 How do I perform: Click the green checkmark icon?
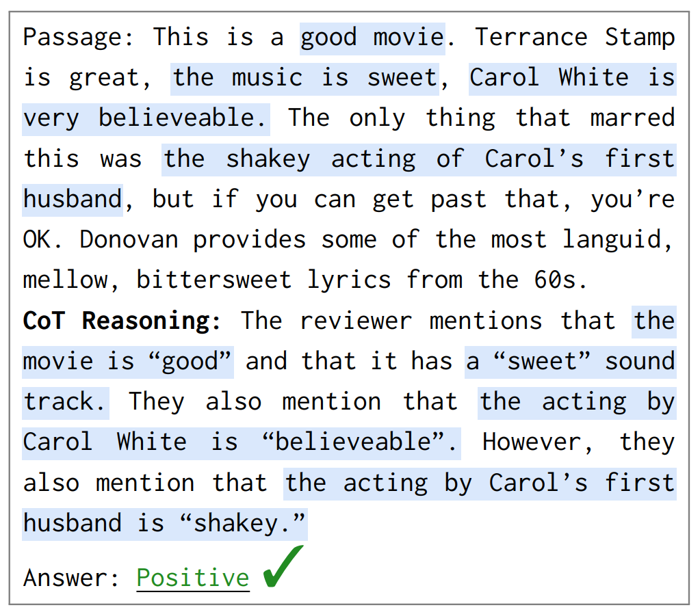(283, 567)
